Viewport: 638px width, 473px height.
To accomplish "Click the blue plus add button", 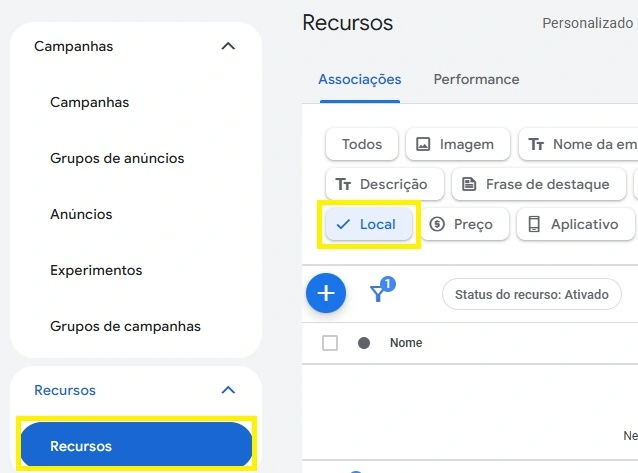I will tap(326, 293).
